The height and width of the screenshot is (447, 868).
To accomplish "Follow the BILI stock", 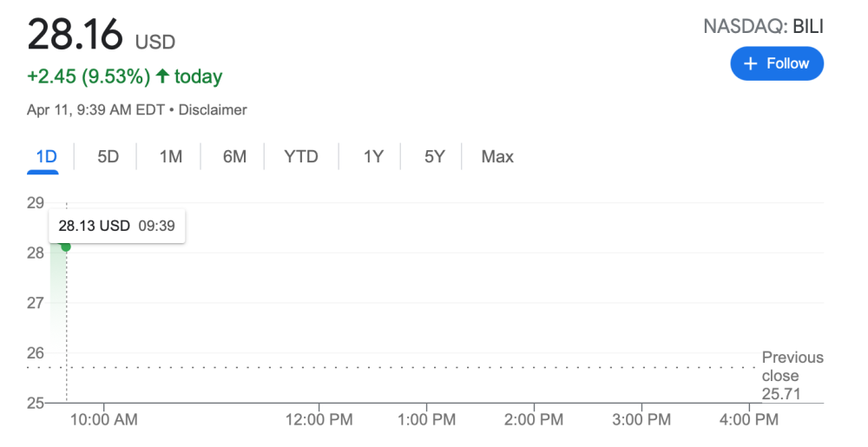I will [777, 63].
